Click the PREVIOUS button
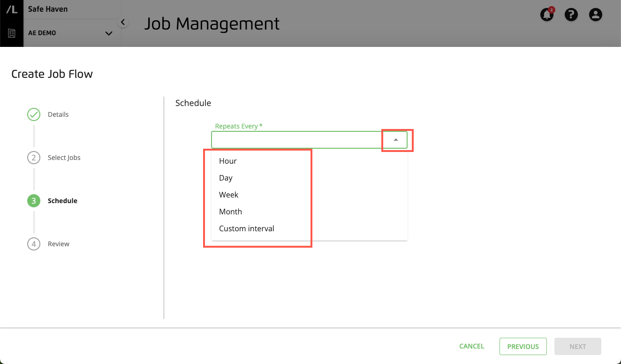 tap(523, 346)
